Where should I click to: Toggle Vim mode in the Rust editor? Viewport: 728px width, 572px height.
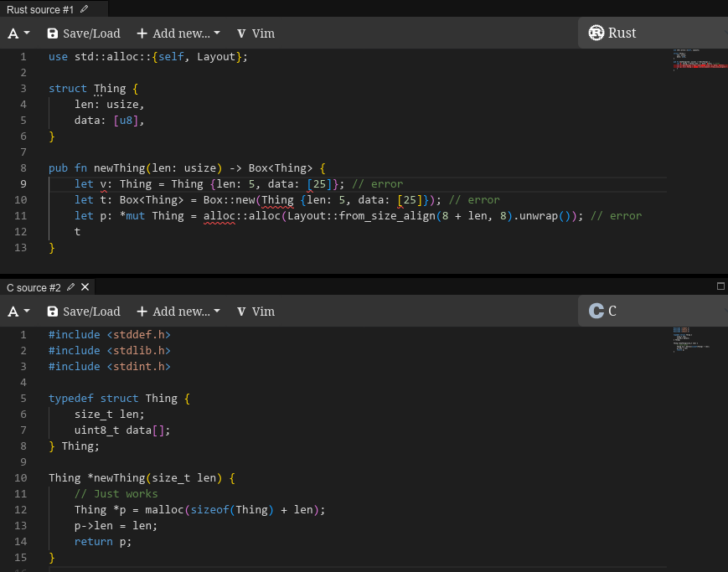point(256,33)
